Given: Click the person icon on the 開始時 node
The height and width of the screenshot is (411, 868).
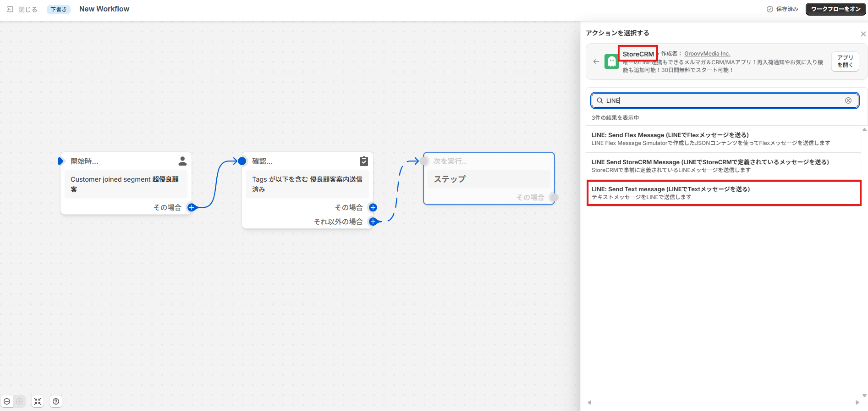Looking at the screenshot, I should tap(182, 161).
